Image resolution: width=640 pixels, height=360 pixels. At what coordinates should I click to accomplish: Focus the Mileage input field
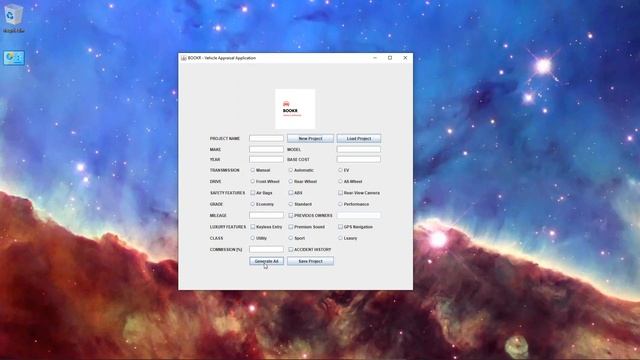coord(266,215)
